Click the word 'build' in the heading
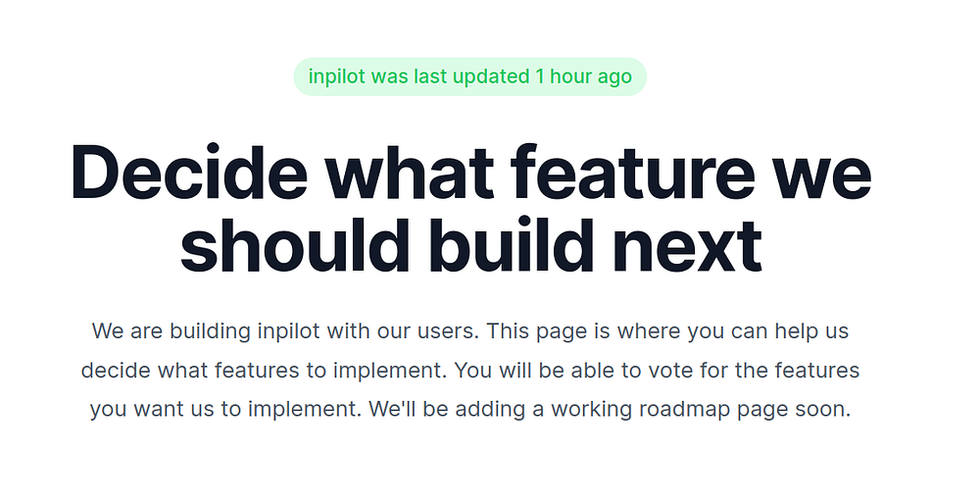980x502 pixels. tap(512, 246)
